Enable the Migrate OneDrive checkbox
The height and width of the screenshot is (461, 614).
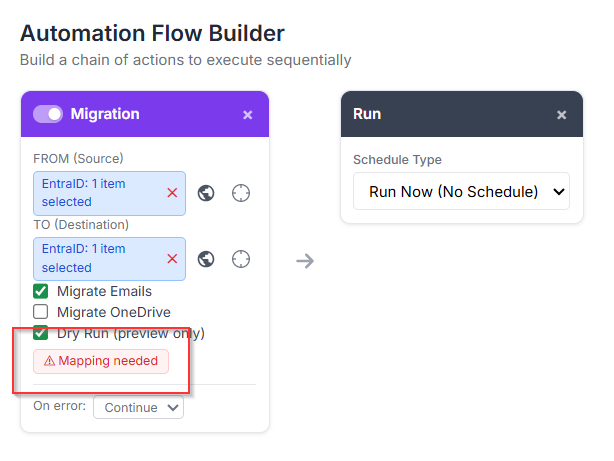pos(41,312)
